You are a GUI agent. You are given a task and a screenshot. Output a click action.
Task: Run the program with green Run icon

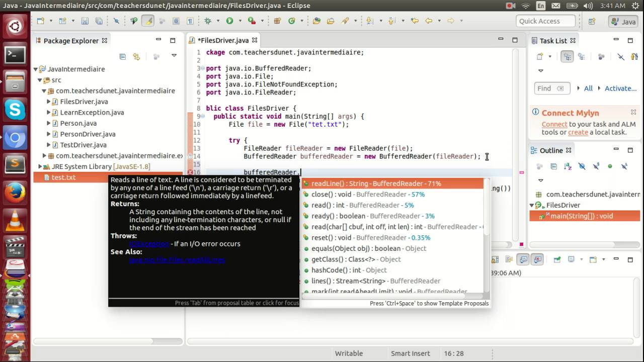point(229,21)
